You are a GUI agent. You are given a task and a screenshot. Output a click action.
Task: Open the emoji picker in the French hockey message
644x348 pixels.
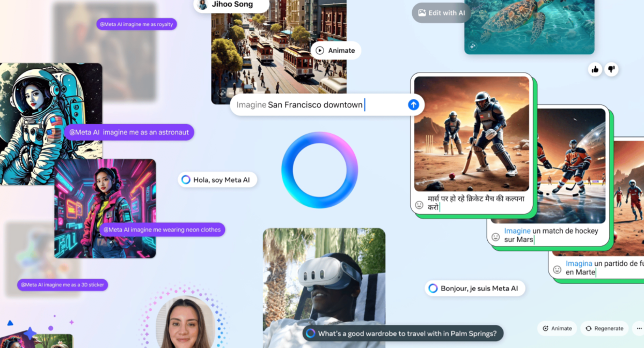pyautogui.click(x=496, y=236)
